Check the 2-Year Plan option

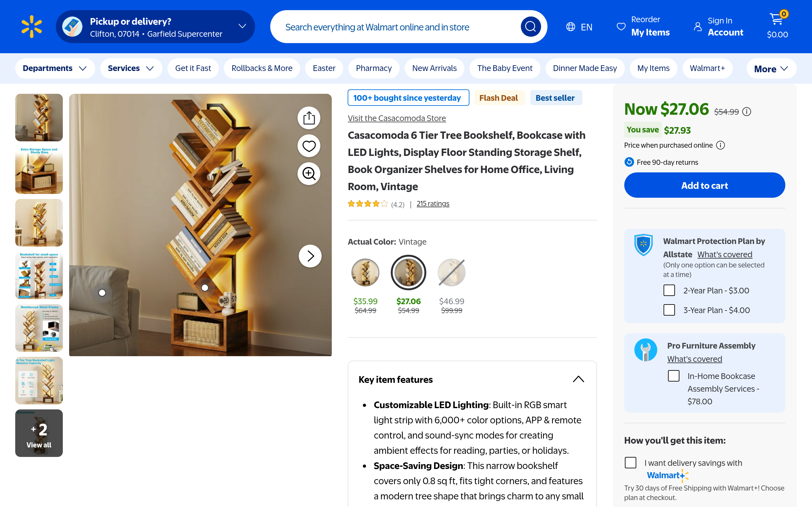[669, 290]
